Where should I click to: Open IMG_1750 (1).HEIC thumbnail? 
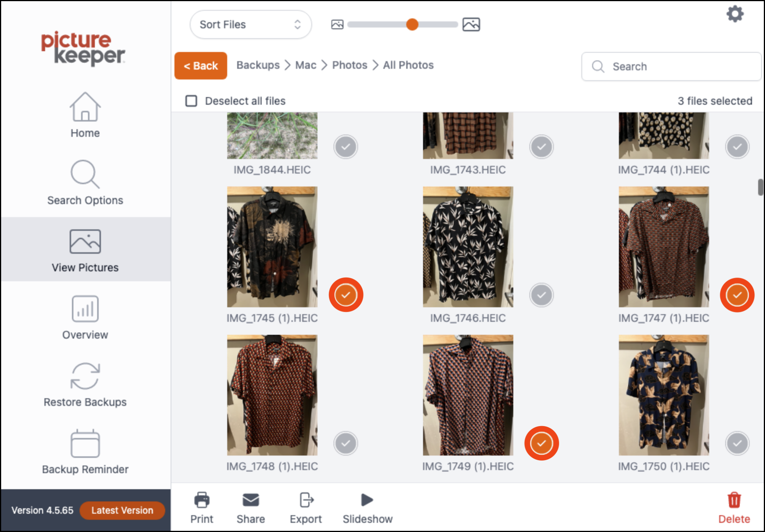point(664,395)
